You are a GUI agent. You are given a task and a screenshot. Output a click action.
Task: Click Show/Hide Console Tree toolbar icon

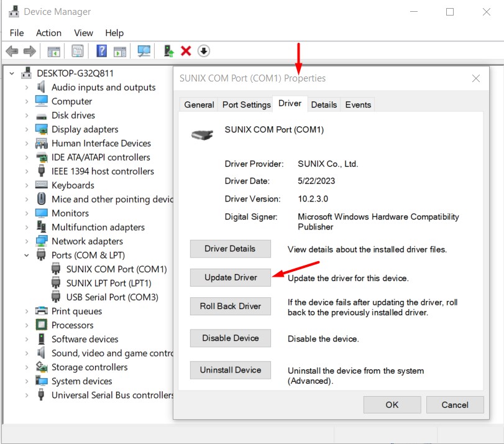[x=53, y=51]
